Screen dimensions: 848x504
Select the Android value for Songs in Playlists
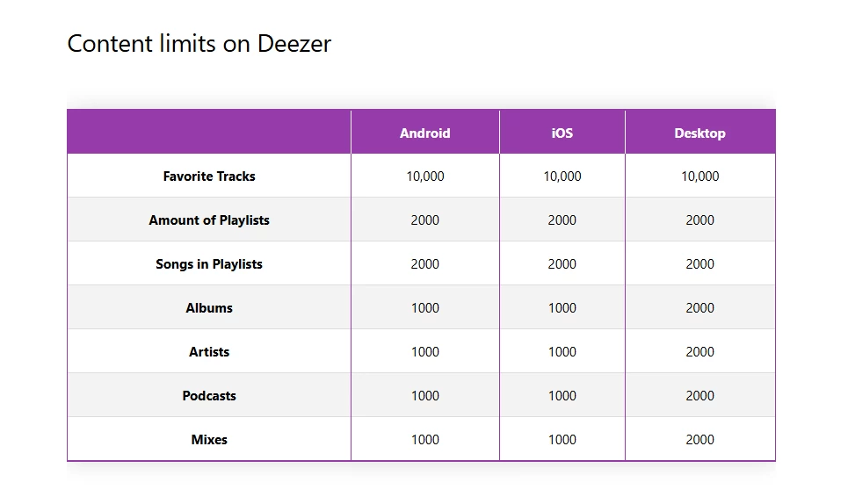(424, 264)
